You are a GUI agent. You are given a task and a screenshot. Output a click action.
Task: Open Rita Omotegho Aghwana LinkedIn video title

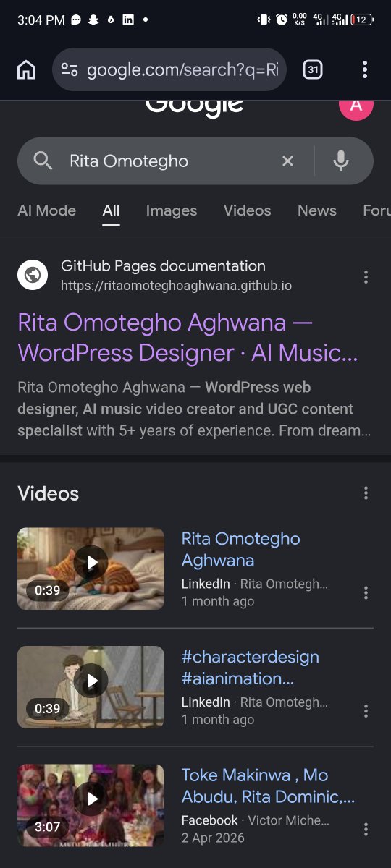pos(240,549)
